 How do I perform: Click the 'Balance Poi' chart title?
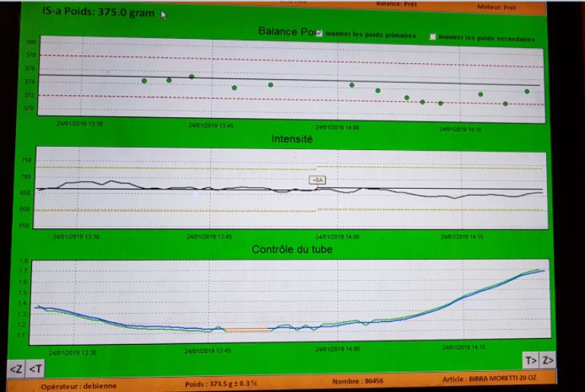(x=286, y=31)
